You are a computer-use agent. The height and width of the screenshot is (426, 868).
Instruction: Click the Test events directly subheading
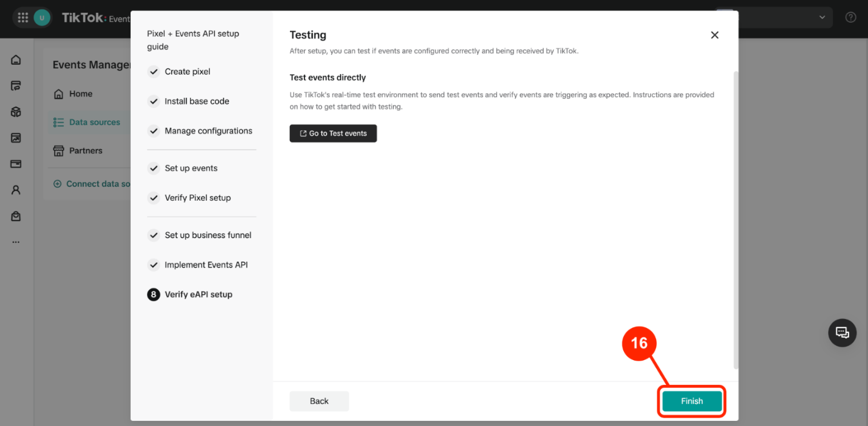click(328, 77)
